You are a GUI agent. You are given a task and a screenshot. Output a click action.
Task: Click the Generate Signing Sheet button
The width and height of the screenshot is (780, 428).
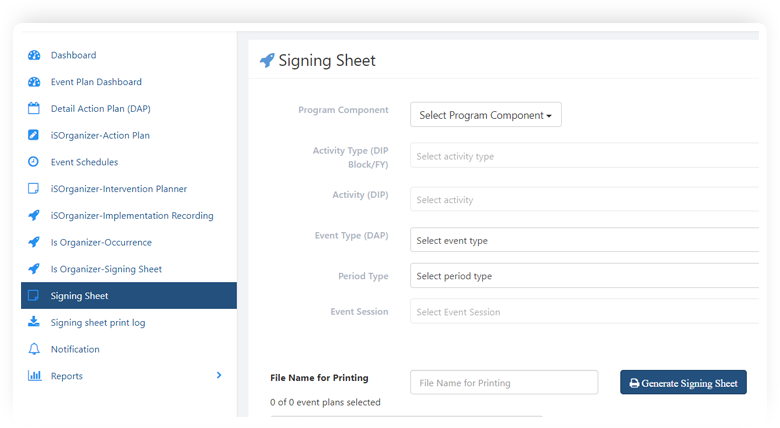click(683, 383)
